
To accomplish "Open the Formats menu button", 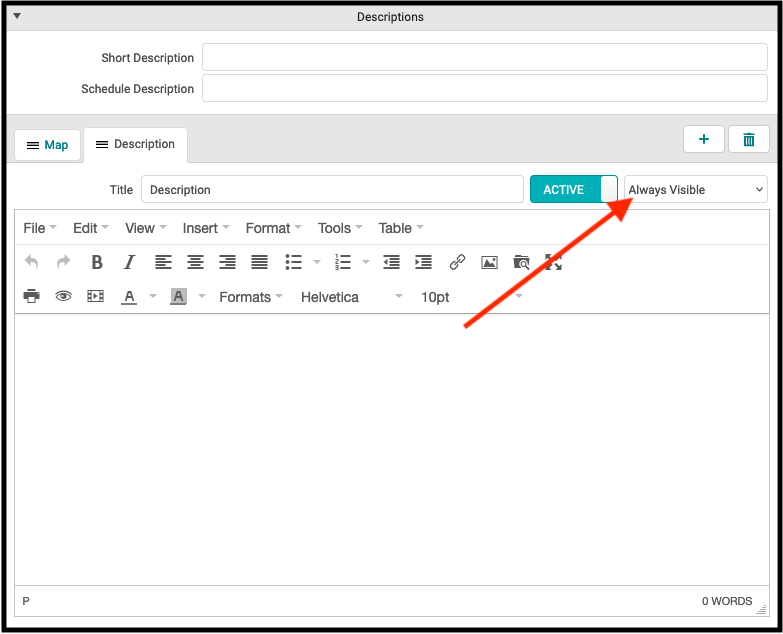I will pyautogui.click(x=250, y=297).
